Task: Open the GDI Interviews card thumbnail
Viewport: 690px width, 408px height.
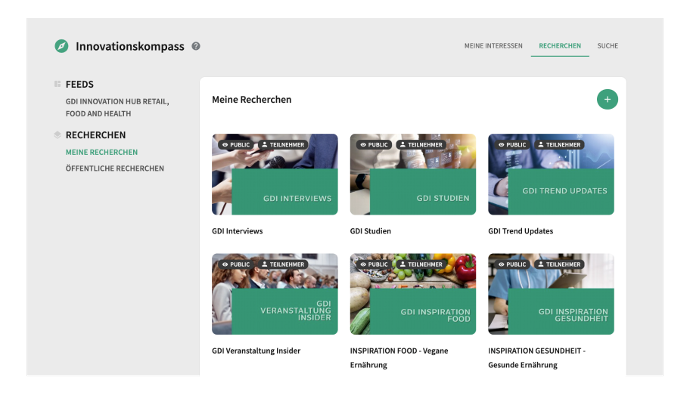Action: tap(275, 174)
